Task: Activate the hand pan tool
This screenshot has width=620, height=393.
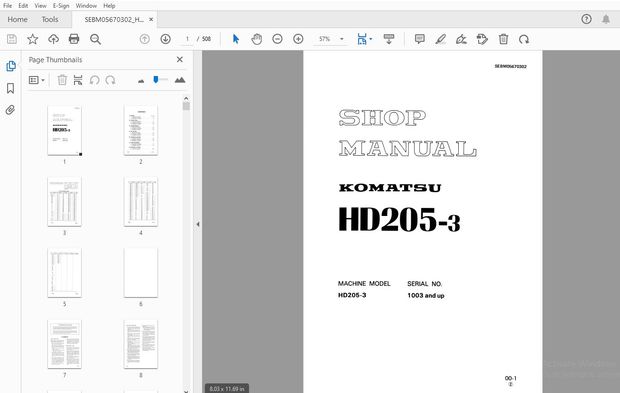Action: click(257, 39)
